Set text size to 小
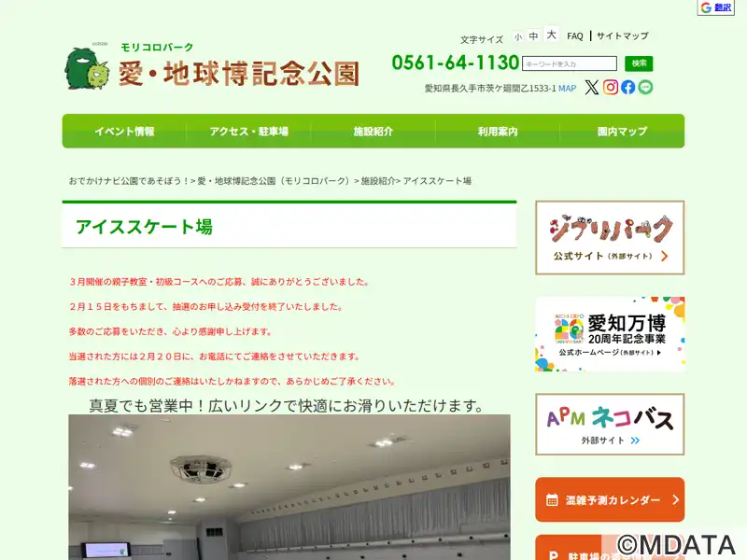Screen dimensions: 747x560 [518, 36]
